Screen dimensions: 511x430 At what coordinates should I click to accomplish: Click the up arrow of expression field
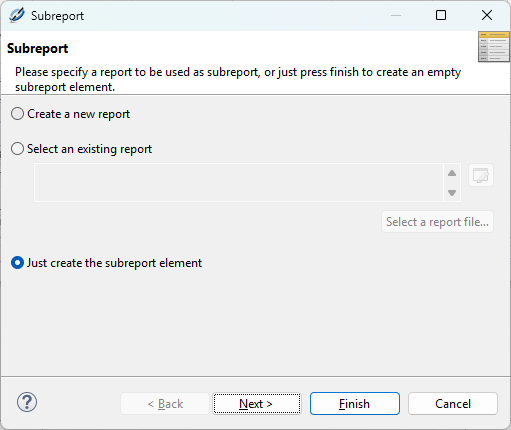[452, 173]
